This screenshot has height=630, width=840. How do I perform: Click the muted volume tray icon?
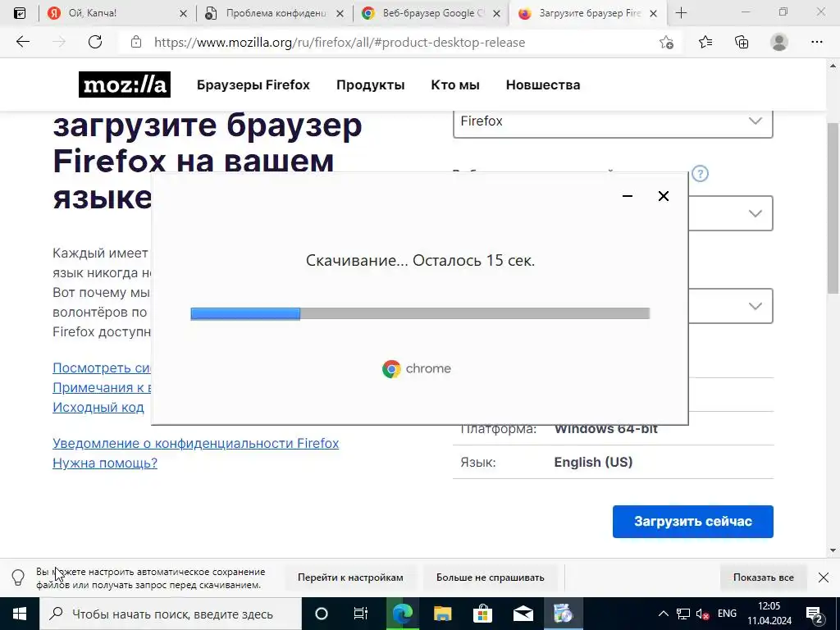click(703, 614)
